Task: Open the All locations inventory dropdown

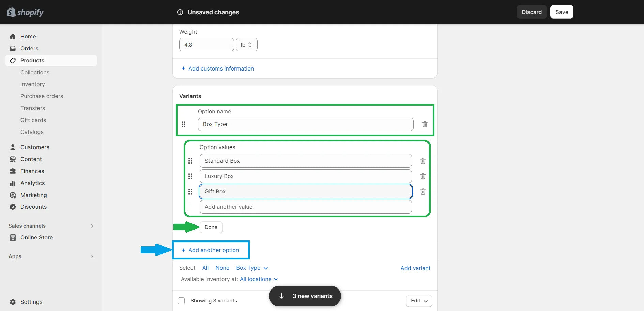Action: point(259,279)
